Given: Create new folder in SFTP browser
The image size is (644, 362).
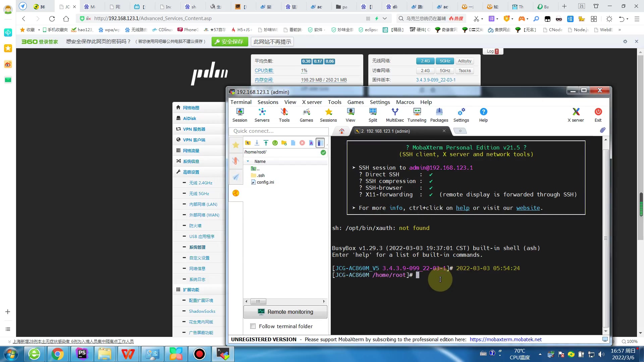Looking at the screenshot, I should 284,143.
